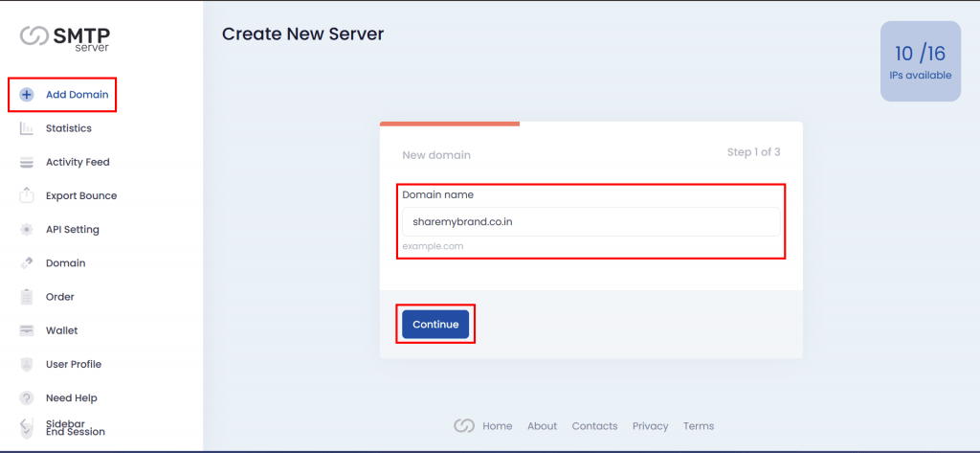
Task: Collapse the Sidebar using the arrow
Action: click(25, 424)
